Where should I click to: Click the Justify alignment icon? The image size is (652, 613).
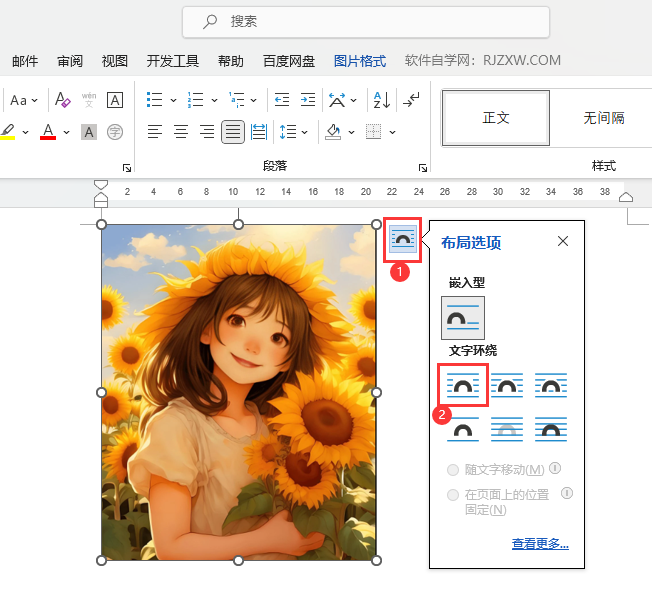pos(232,132)
